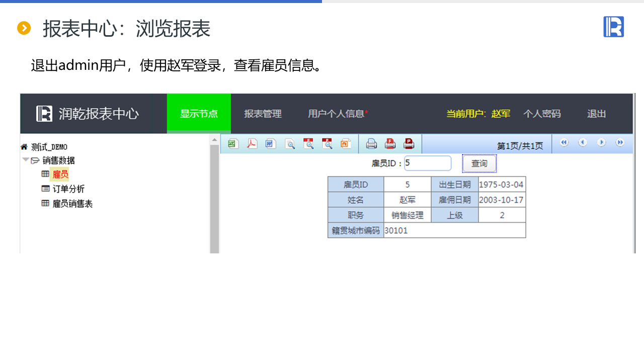The image size is (644, 362).
Task: Export report as PDF icon
Action: click(252, 144)
